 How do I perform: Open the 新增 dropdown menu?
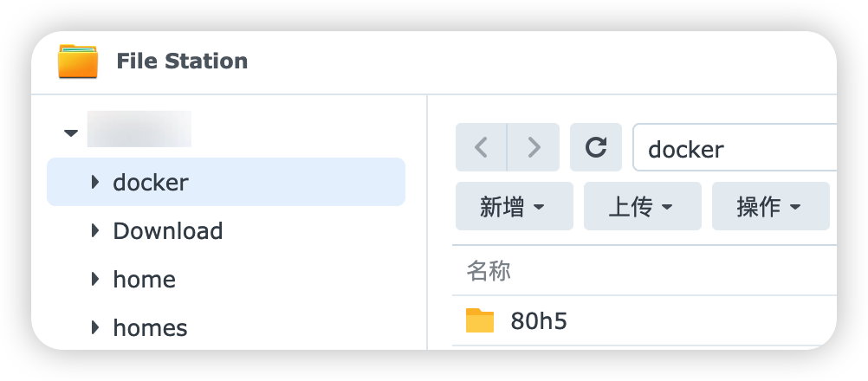514,206
